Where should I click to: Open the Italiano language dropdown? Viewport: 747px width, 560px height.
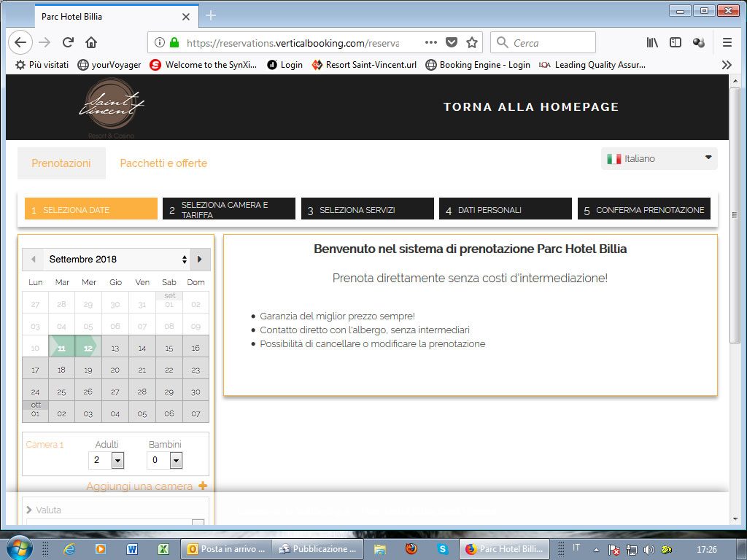point(659,158)
